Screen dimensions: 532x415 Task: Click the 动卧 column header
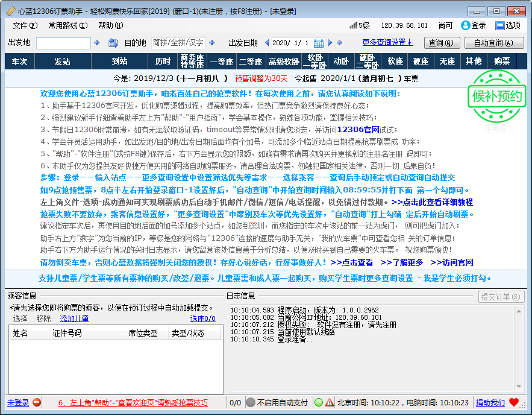click(x=340, y=62)
